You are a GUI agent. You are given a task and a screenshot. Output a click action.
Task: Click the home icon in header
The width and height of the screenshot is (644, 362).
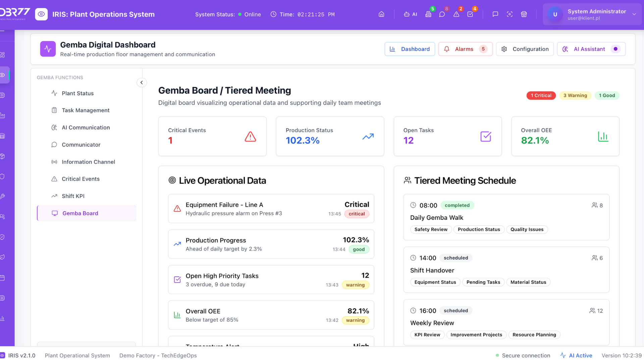(x=381, y=14)
